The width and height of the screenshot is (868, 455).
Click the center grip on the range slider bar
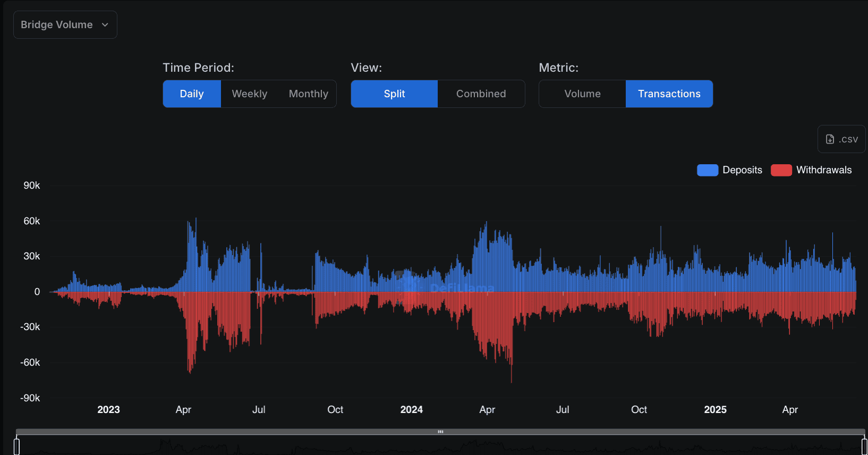440,432
